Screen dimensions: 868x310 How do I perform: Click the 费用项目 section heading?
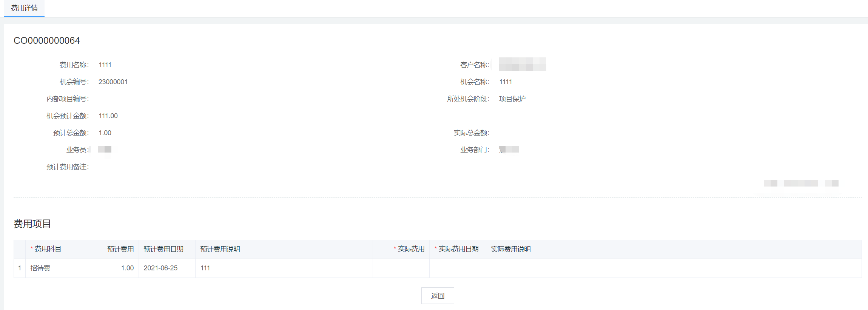[x=32, y=224]
